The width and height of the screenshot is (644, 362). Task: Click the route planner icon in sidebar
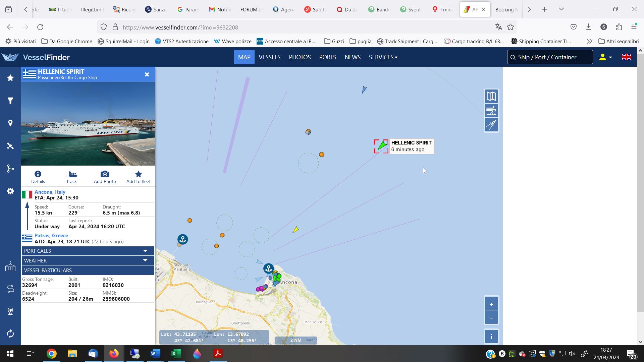(x=10, y=289)
